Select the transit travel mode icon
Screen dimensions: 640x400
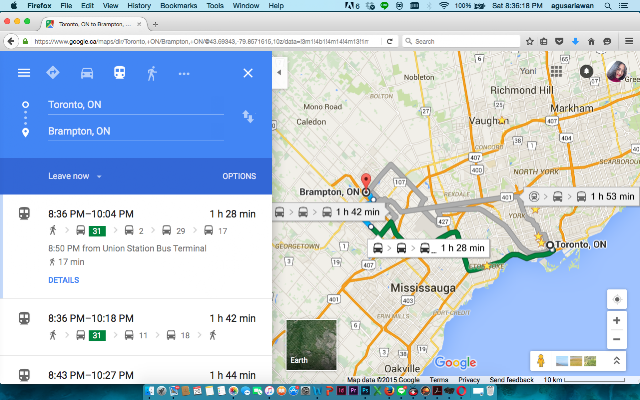click(x=119, y=73)
